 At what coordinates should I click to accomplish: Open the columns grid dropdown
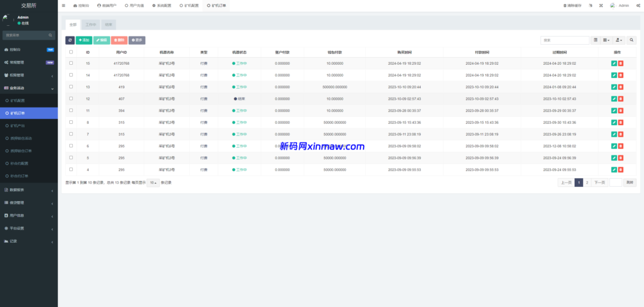pyautogui.click(x=606, y=40)
